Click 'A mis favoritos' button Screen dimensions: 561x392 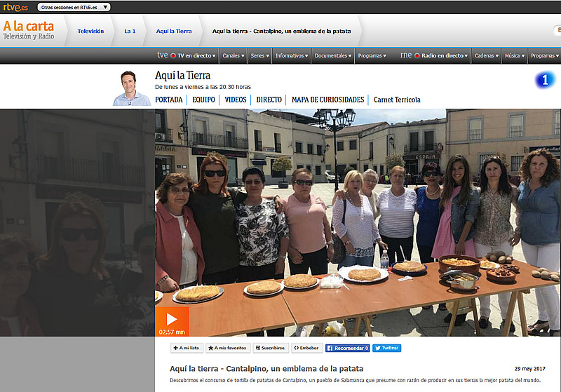227,348
